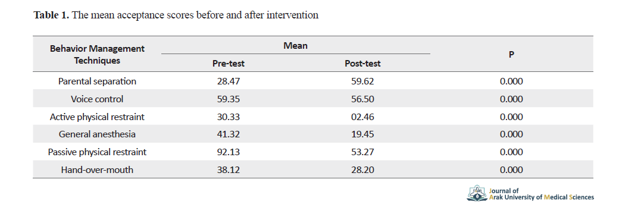Viewport: 644px width, 220px height.
Task: Click pre-test value 28.47
Action: point(229,81)
